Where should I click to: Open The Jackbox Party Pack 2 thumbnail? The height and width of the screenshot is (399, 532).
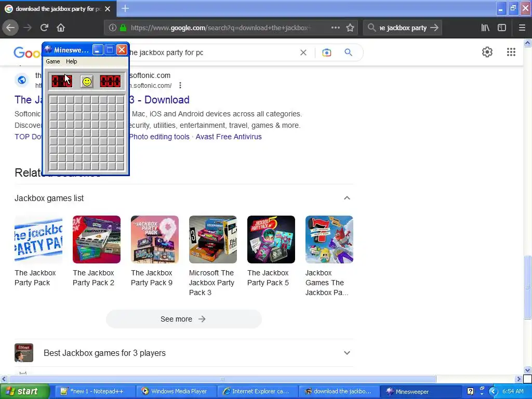[x=97, y=240]
